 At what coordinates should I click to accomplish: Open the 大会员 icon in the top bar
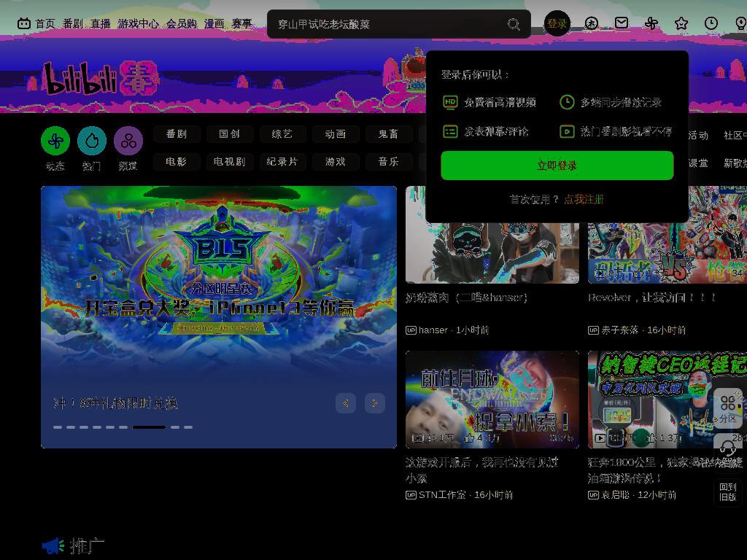click(x=591, y=23)
